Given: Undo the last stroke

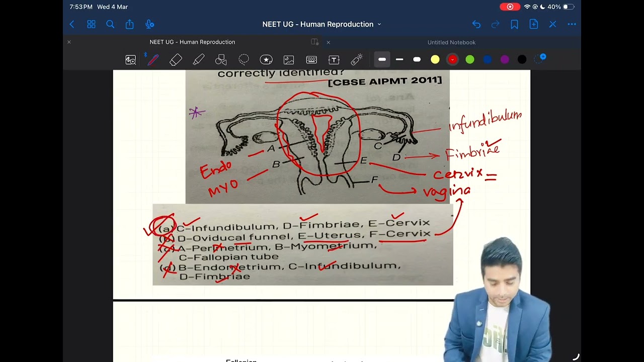Looking at the screenshot, I should coord(476,24).
